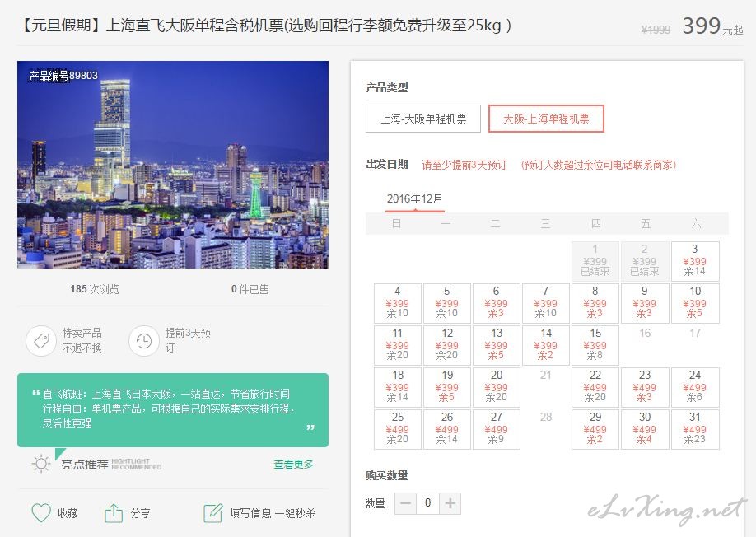
Task: Click the product title text
Action: 265,25
